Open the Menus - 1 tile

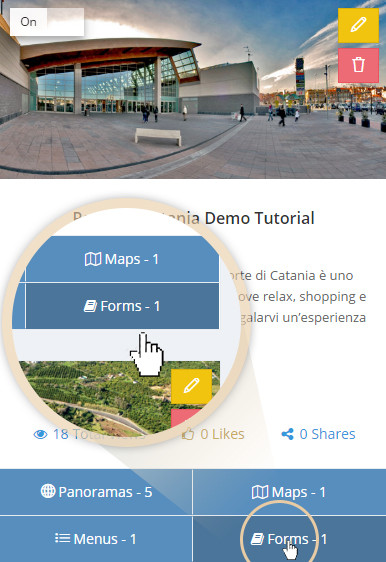[x=96, y=539]
